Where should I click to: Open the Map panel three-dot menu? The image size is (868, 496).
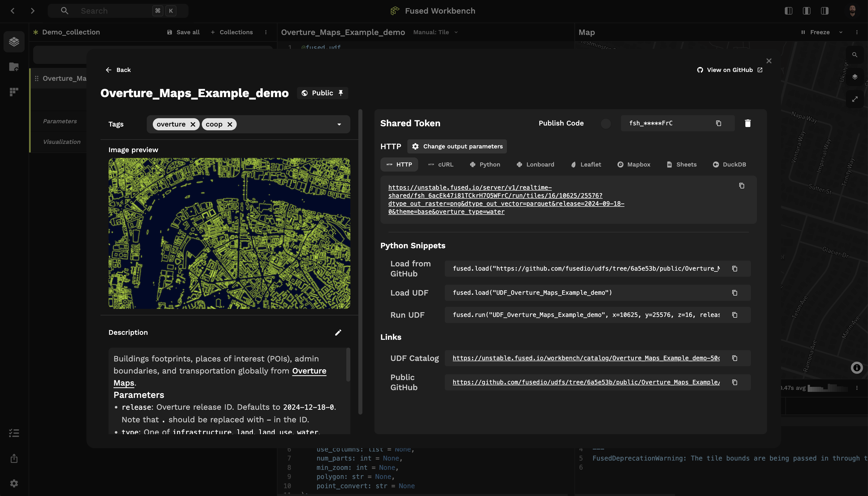857,32
